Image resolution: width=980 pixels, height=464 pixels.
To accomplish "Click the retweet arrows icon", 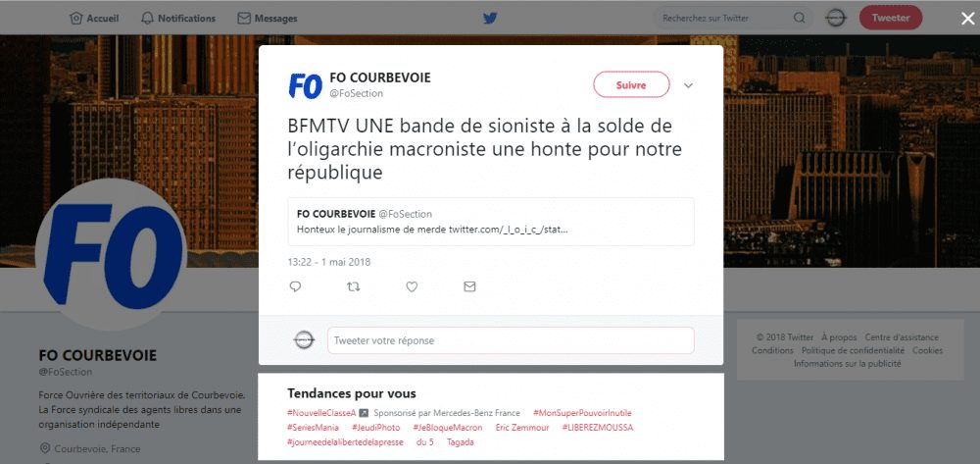I will pyautogui.click(x=354, y=286).
